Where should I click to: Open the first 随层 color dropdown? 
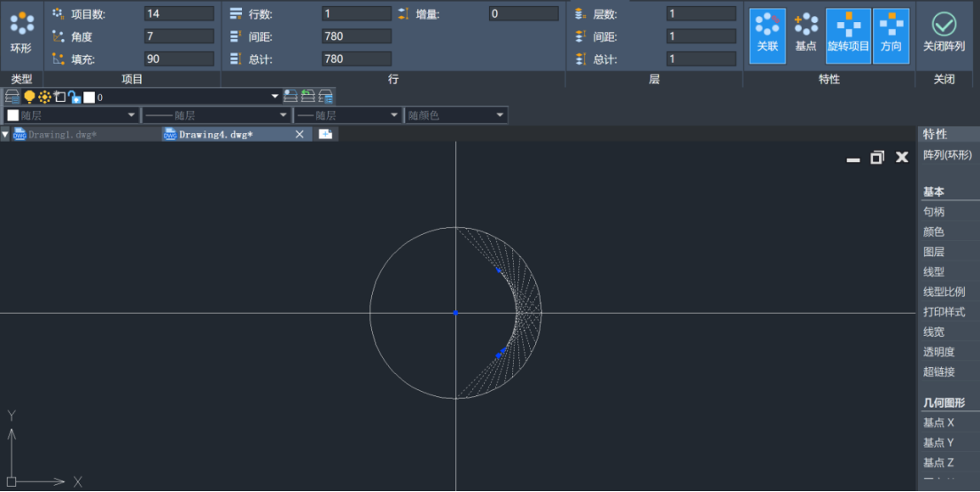tap(72, 115)
